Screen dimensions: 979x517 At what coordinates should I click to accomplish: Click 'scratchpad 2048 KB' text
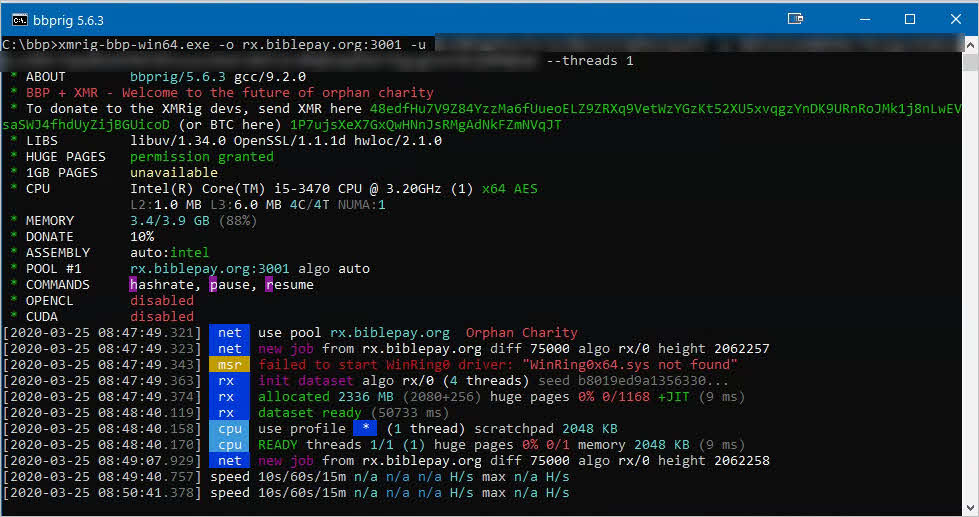pos(546,429)
